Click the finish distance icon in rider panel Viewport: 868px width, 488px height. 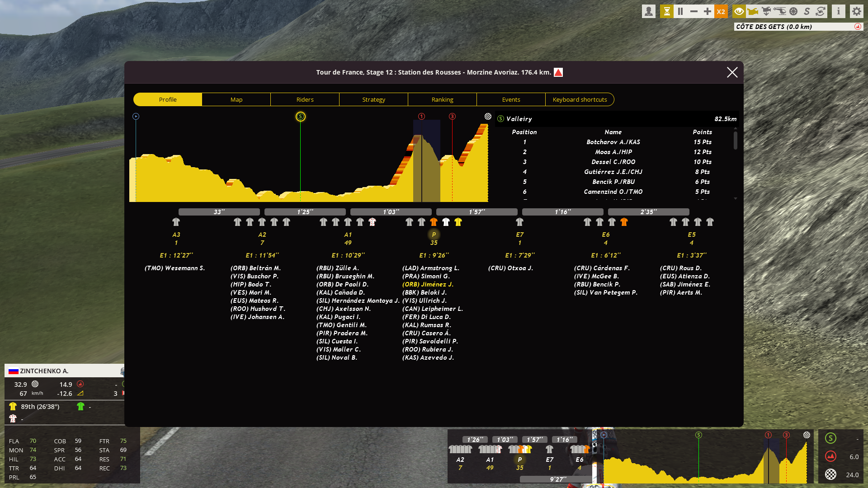pos(35,384)
